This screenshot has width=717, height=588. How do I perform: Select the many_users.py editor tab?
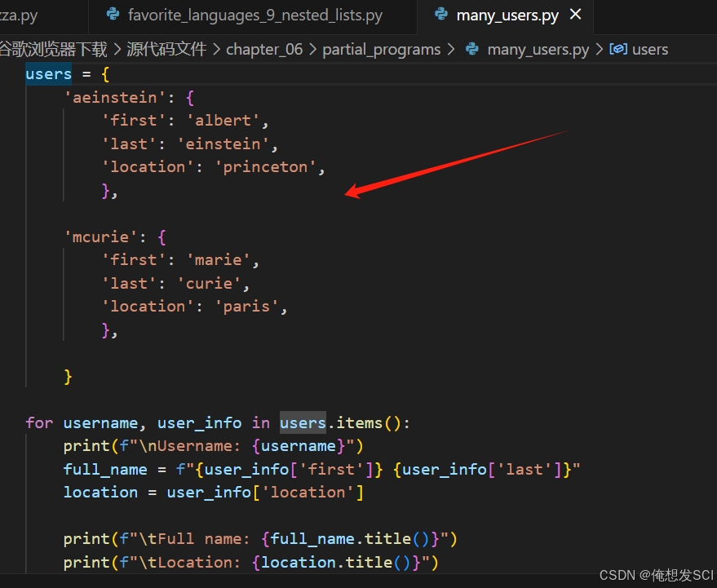pos(507,15)
